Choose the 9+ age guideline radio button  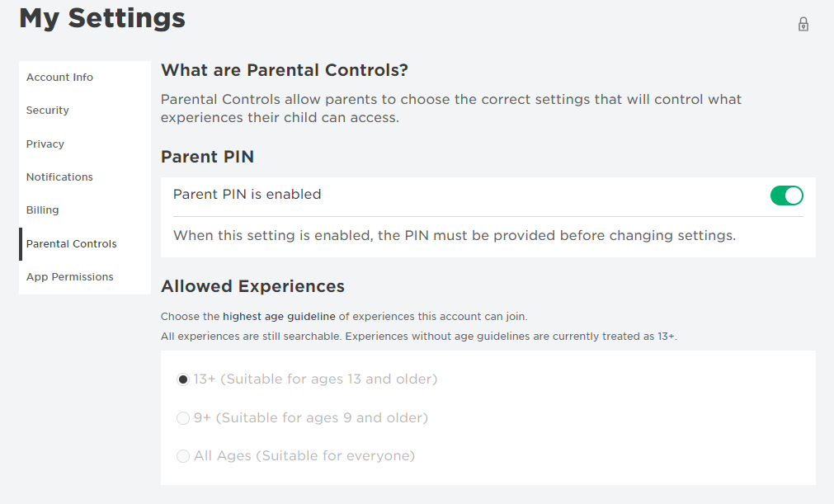coord(183,418)
